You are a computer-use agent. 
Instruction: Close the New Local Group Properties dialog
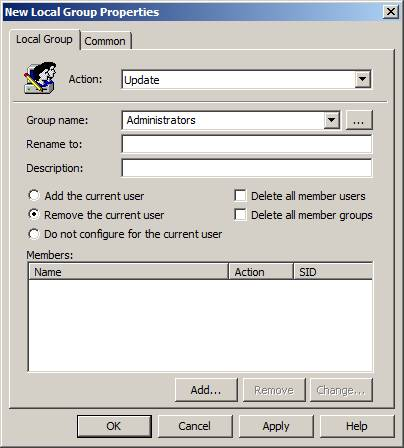coord(390,12)
